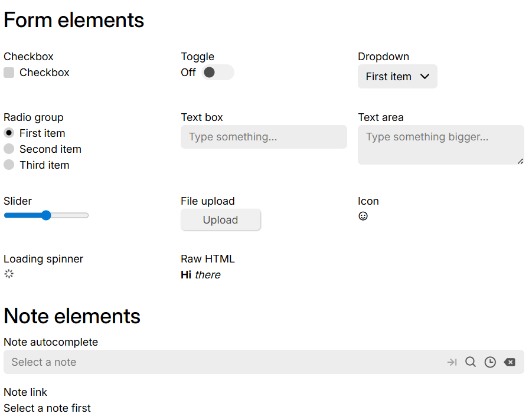Click the smiley face icon

[x=363, y=216]
